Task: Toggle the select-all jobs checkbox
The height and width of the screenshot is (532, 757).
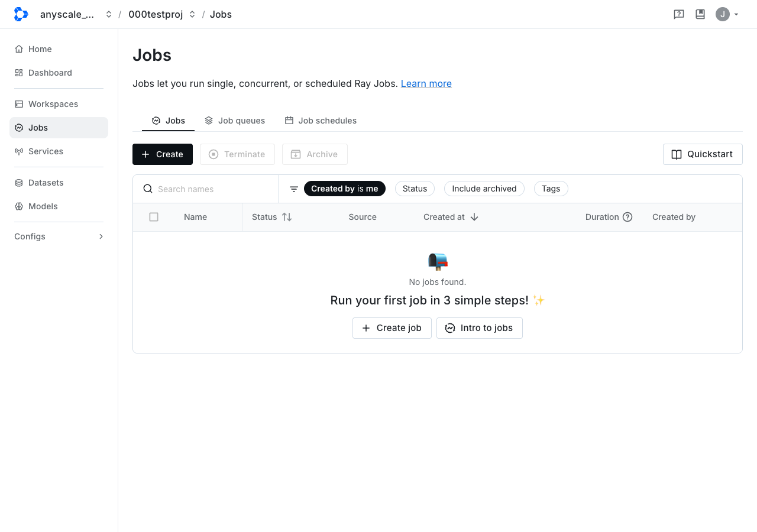Action: pos(154,217)
